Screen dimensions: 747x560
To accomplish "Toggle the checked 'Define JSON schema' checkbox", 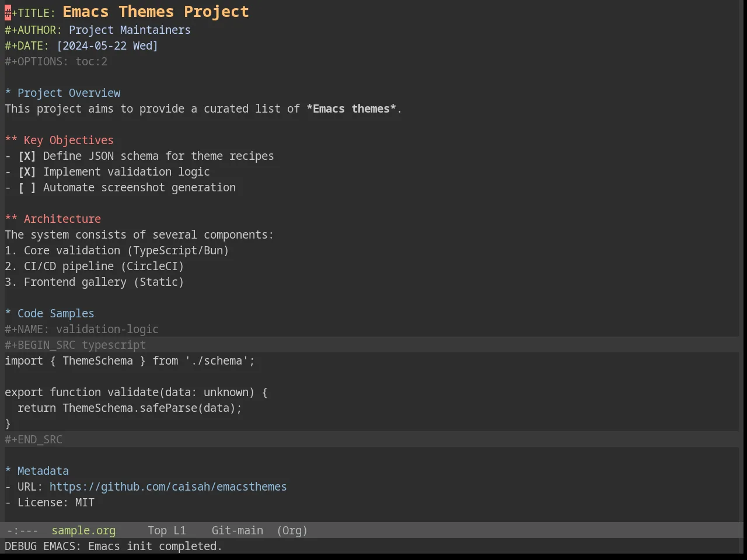I will 27,156.
